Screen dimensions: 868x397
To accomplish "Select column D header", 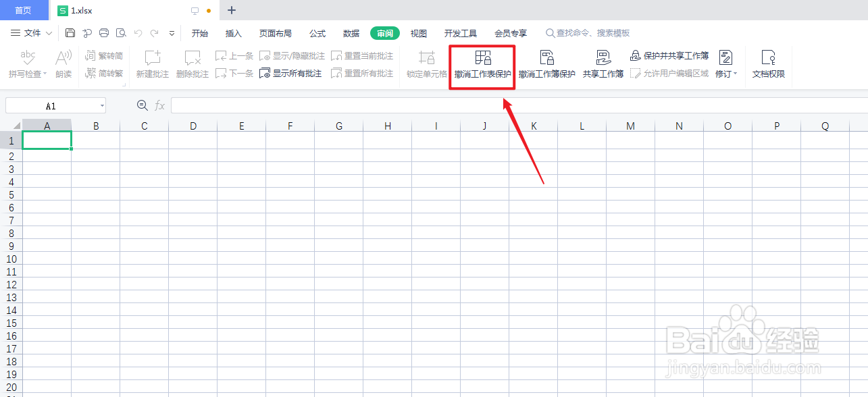I will click(193, 126).
